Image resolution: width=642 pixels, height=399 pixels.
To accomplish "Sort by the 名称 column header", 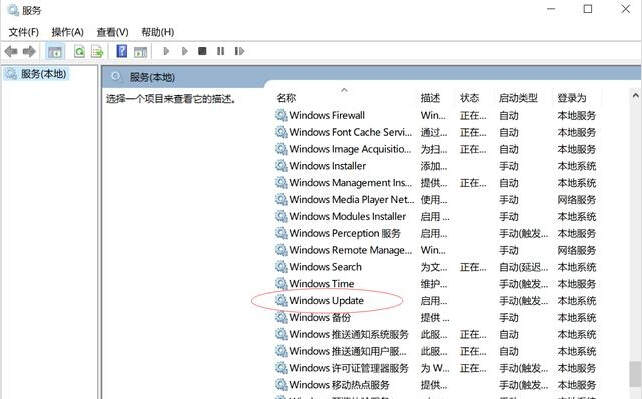I will pos(286,98).
